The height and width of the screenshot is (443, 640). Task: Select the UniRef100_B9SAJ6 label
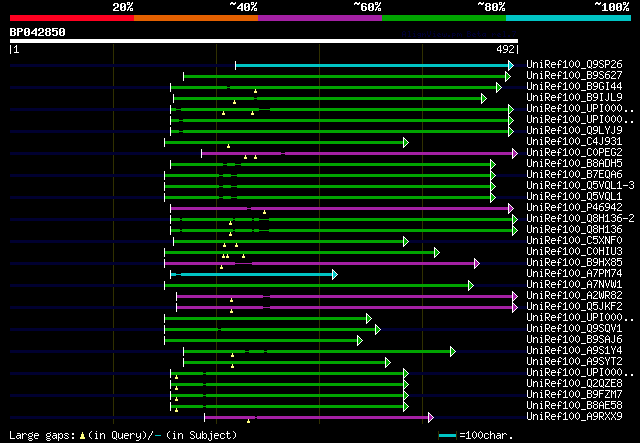[574, 339]
